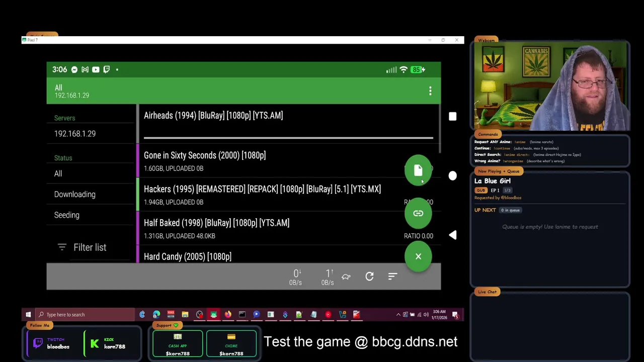The image size is (644, 362).
Task: Tap the upload speed 0B/s indicator
Action: [328, 277]
